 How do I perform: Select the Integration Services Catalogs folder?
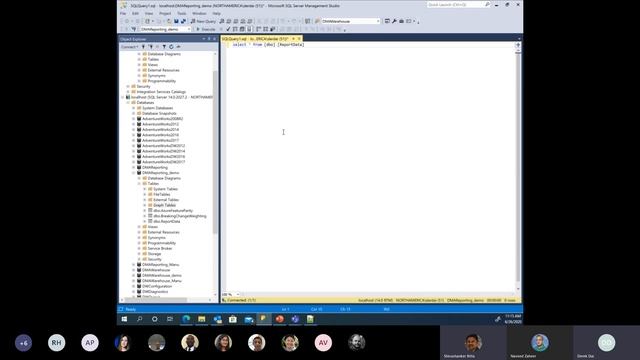161,92
